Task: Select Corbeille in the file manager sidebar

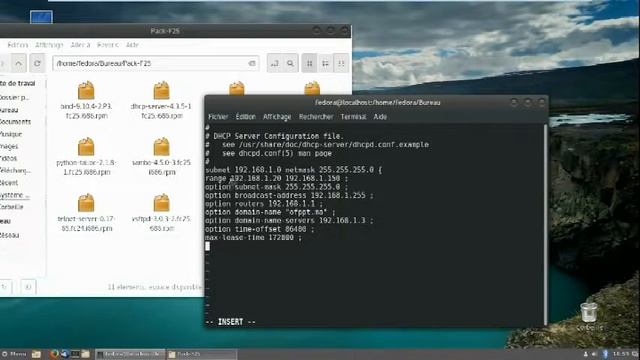Action: click(x=11, y=207)
